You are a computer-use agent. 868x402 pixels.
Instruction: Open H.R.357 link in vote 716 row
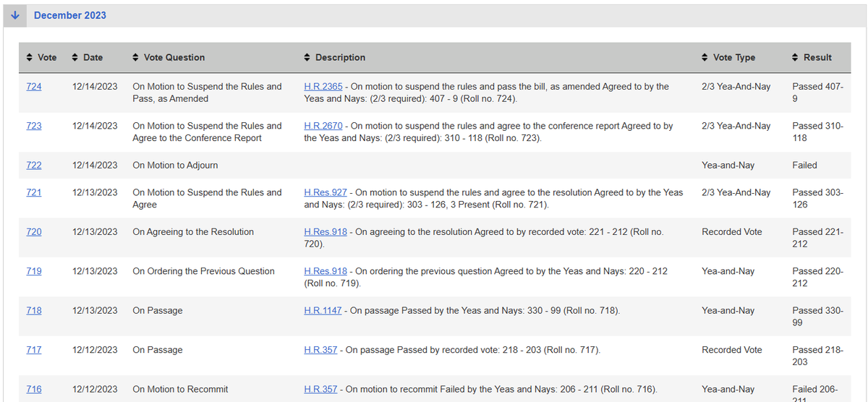point(320,389)
